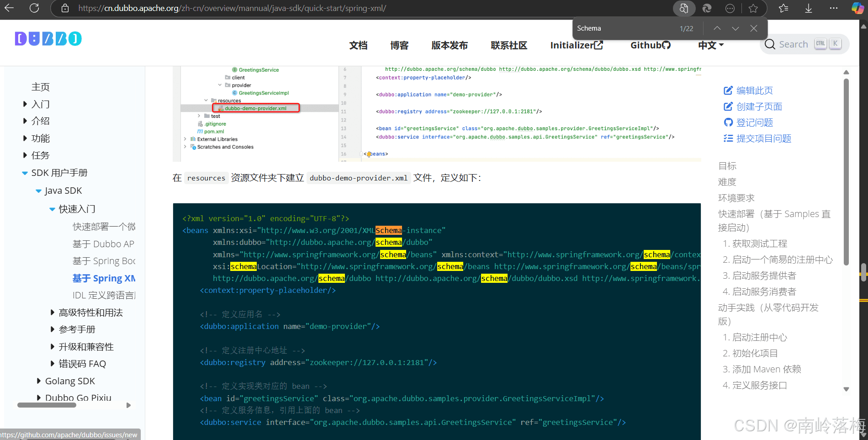The image size is (868, 440).
Task: Click the 登记问题 GitHub link
Action: click(x=754, y=122)
